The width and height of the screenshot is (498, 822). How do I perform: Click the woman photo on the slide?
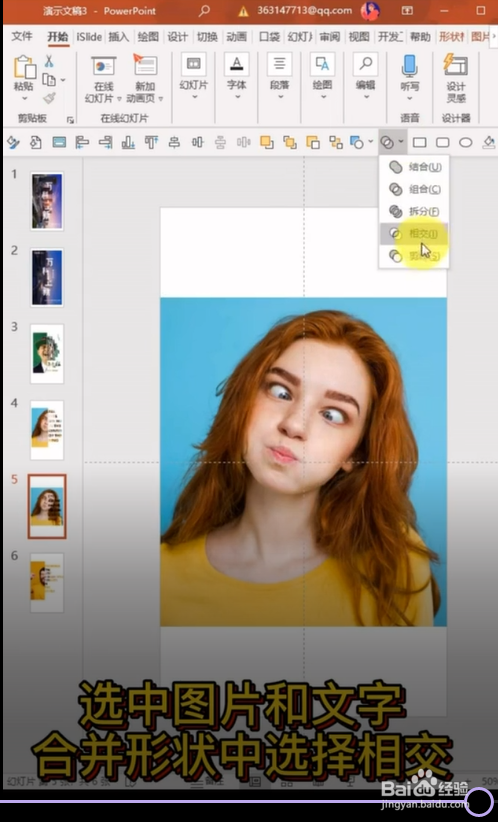coord(303,461)
